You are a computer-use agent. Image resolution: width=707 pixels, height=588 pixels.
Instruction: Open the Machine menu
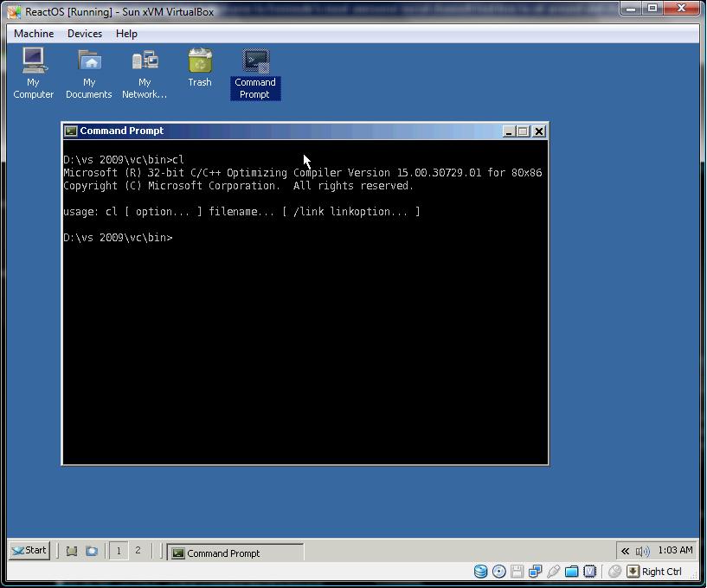click(34, 34)
